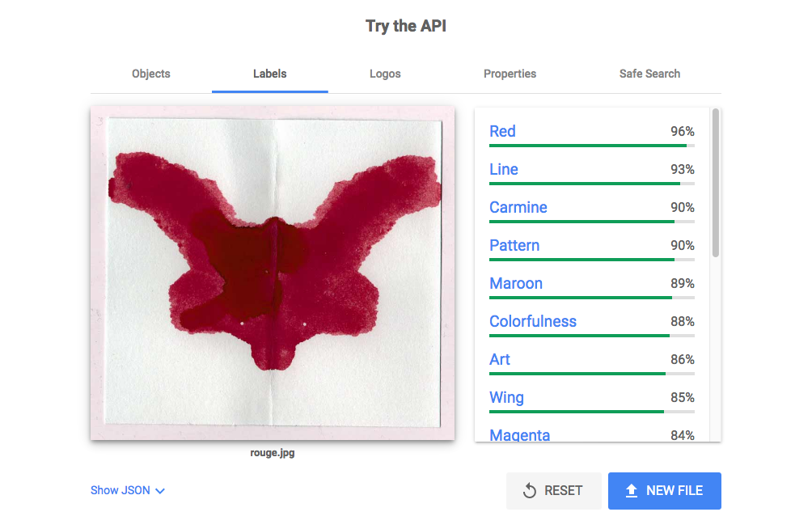The height and width of the screenshot is (529, 812).
Task: Click the Colorfulness label
Action: (533, 321)
